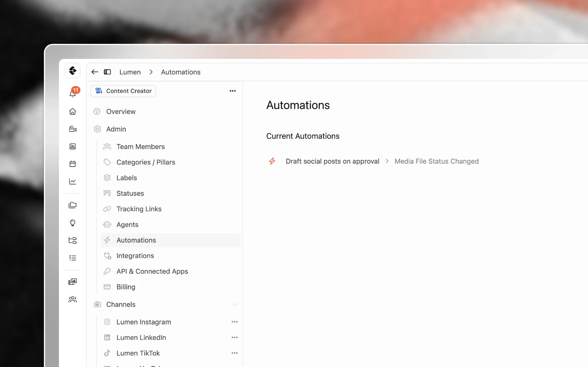Open options for Lumen TikTok channel
Screen dimensions: 588x367
235,353
